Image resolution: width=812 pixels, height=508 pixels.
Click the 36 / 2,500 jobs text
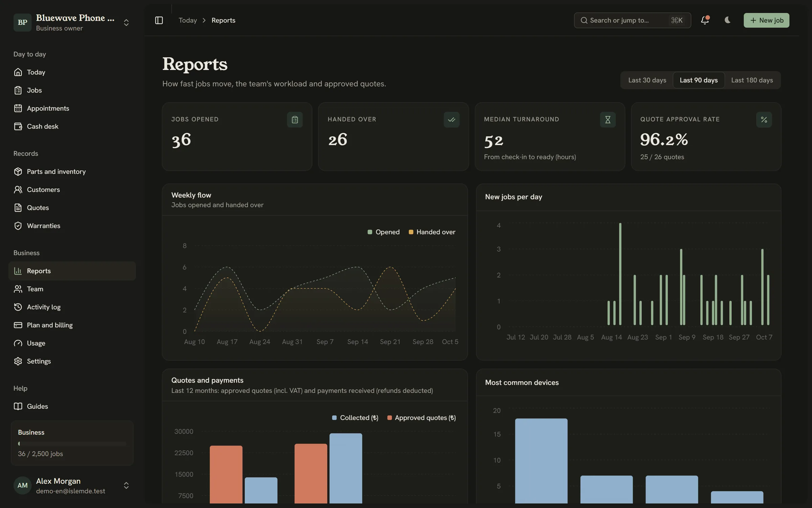[x=40, y=454]
